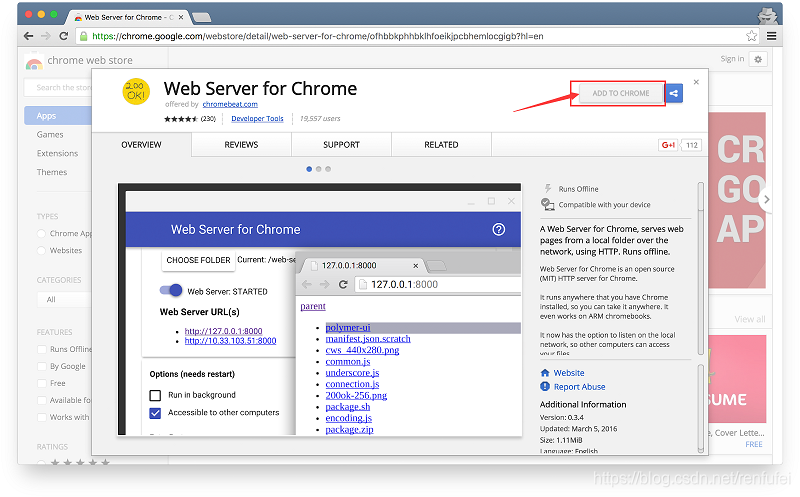Click the Report Abuse exclamation icon
Viewport: 800px width, 497px height.
tap(545, 386)
